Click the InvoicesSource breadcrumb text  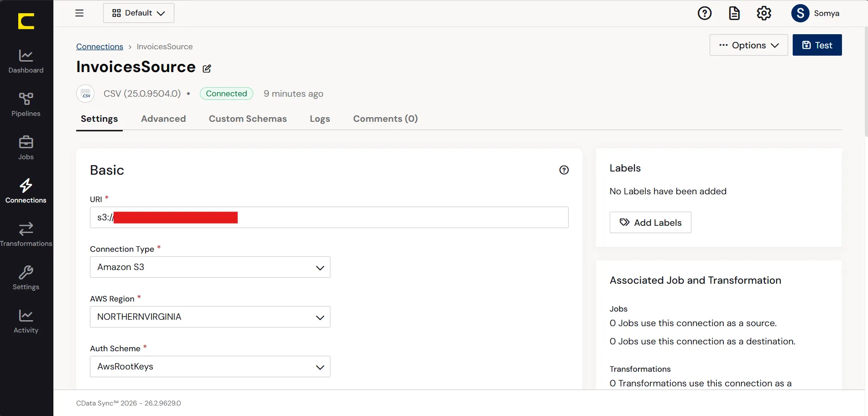point(165,47)
